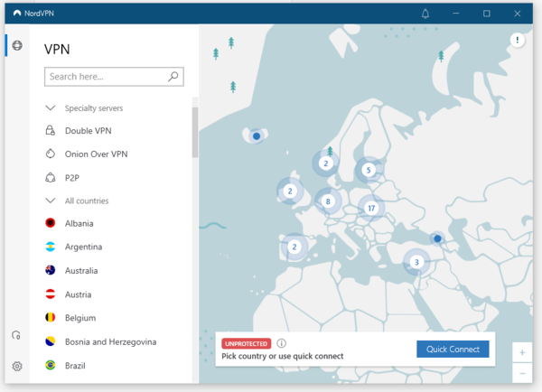Select the Iceland server dot on map
Screen dimensions: 542x392
(x=257, y=136)
